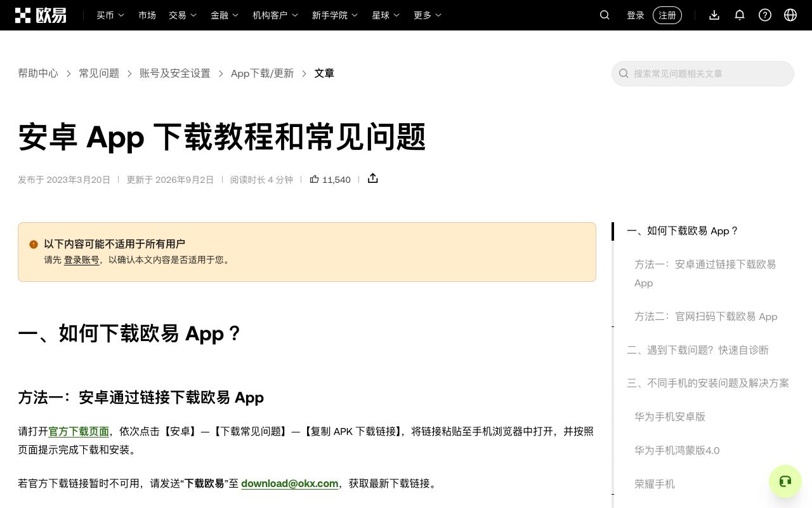Click the article title 安卓 App 下载教程和常见问题

[222, 137]
